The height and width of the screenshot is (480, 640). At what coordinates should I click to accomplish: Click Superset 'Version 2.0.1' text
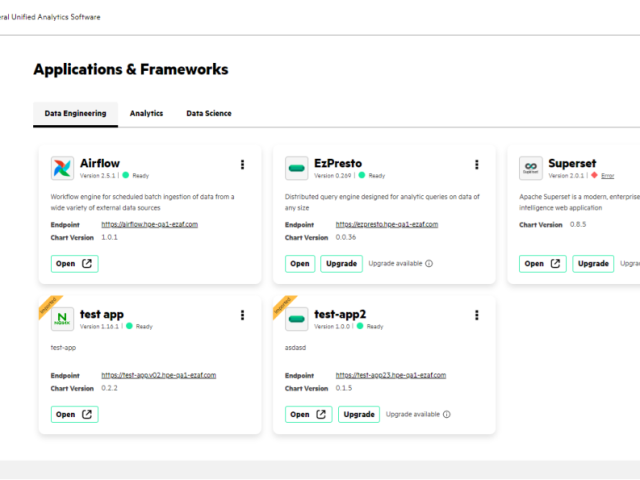pos(566,176)
